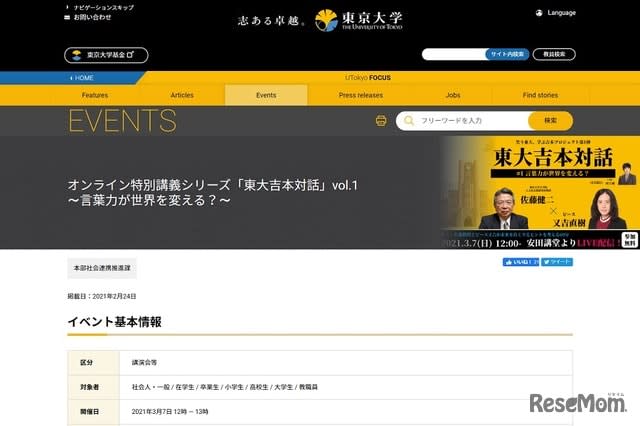The height and width of the screenshot is (426, 640).
Task: Click the event title オンライン特別講義シリーズ
Action: click(212, 193)
